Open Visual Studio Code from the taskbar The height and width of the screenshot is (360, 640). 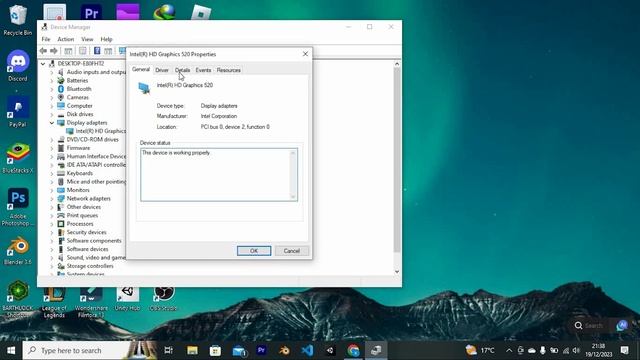coord(307,350)
